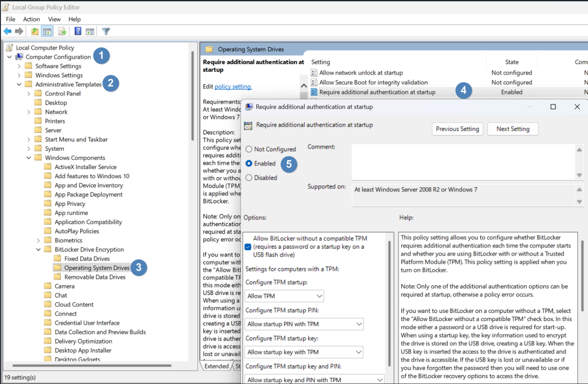
Task: Click the tree pane horizontal scrollbar
Action: (x=89, y=365)
